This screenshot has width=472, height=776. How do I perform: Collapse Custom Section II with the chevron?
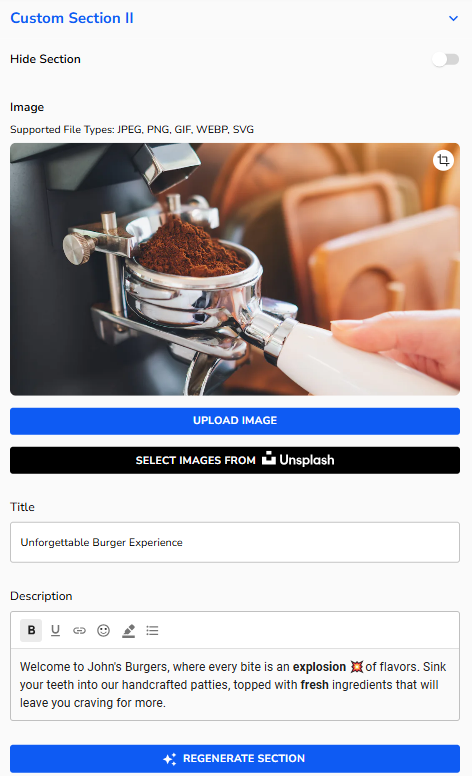tap(453, 18)
